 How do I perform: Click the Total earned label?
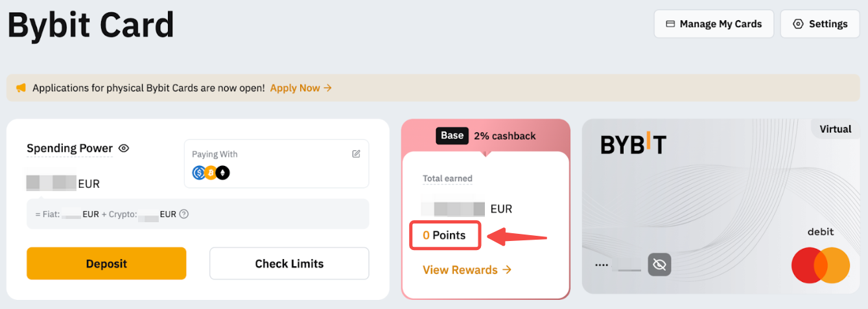(447, 178)
